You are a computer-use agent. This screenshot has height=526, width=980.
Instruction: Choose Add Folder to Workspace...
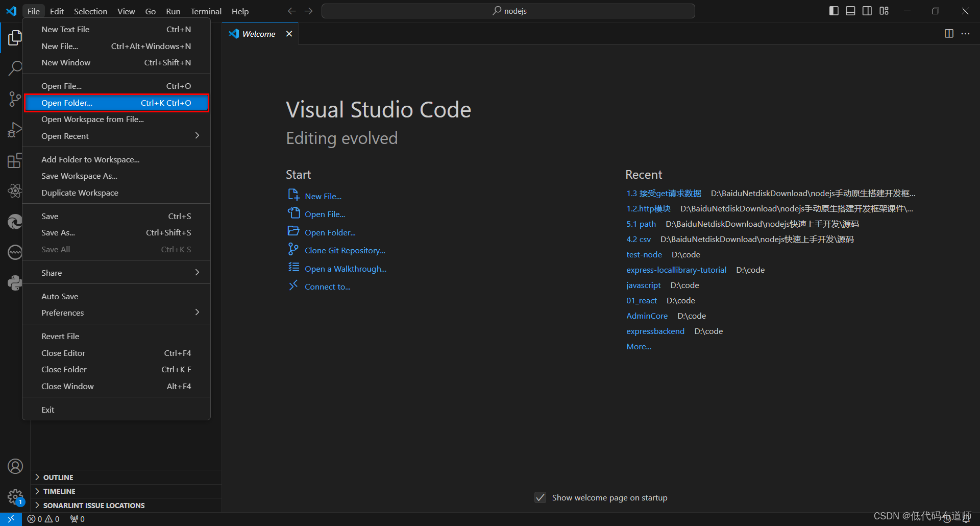116,159
